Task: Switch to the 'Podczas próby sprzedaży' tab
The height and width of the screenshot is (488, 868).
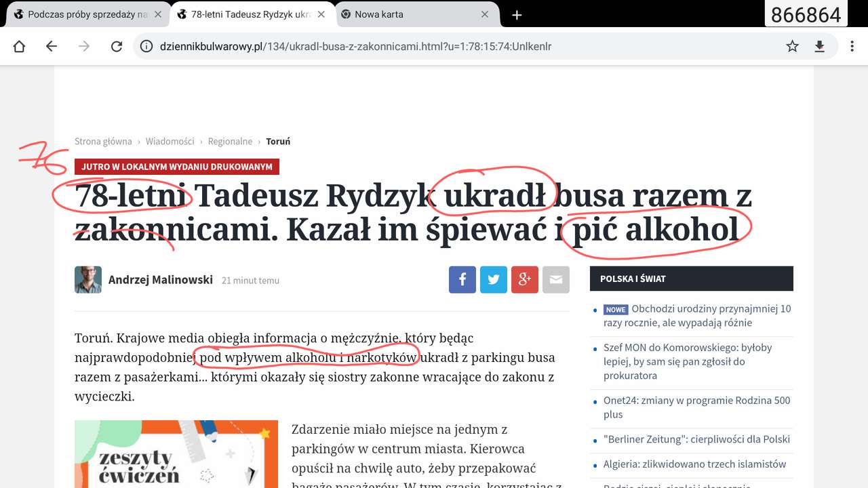Action: (87, 14)
